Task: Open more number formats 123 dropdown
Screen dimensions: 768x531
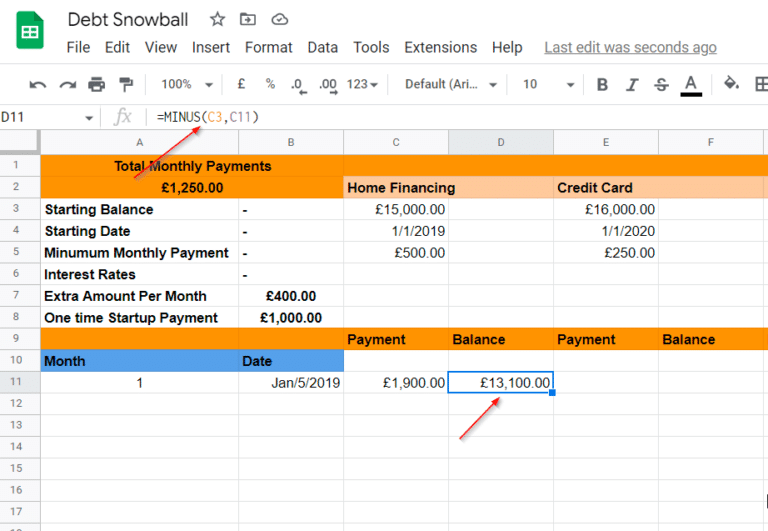Action: [x=362, y=84]
